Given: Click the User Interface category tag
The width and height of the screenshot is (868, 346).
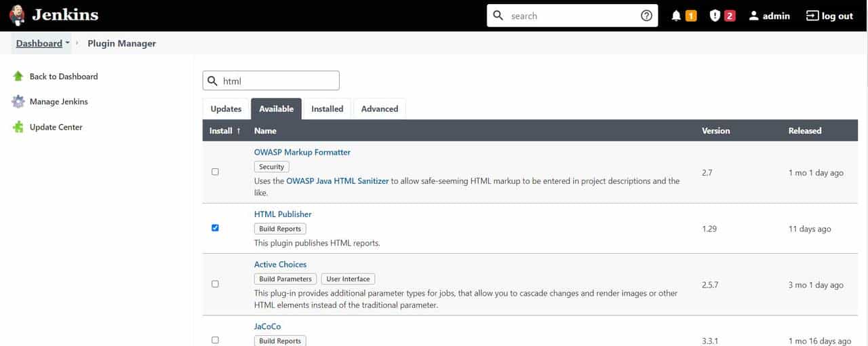Looking at the screenshot, I should pos(348,279).
